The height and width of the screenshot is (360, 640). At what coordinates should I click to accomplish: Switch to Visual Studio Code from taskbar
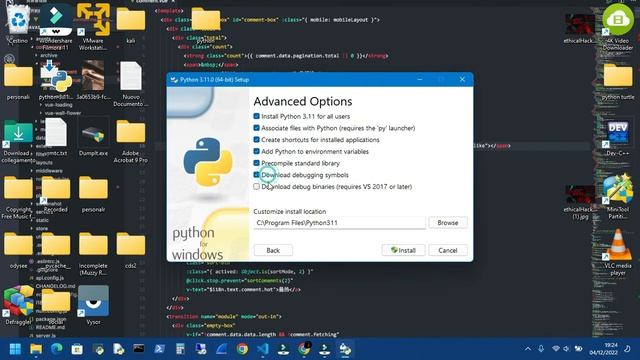(262, 349)
